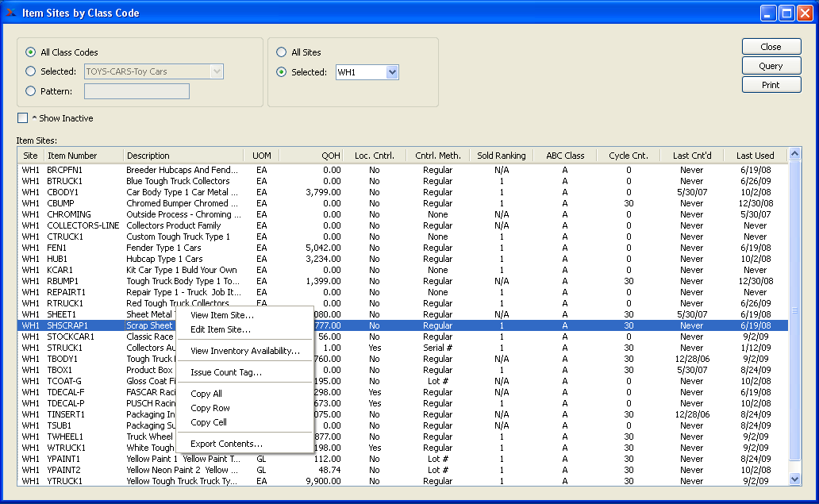Choose the Pattern radio option
Image resolution: width=819 pixels, height=504 pixels.
click(x=31, y=91)
